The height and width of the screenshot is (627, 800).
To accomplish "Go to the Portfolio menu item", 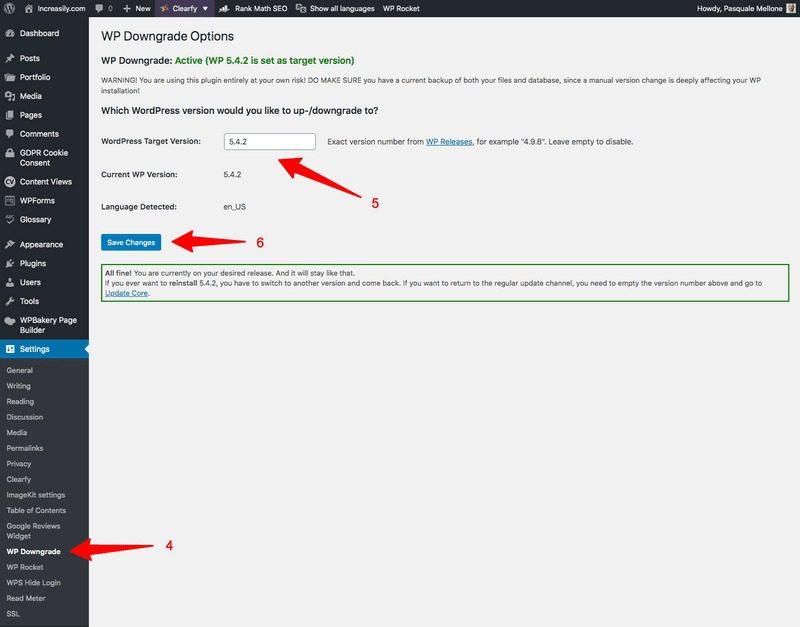I will click(x=35, y=77).
